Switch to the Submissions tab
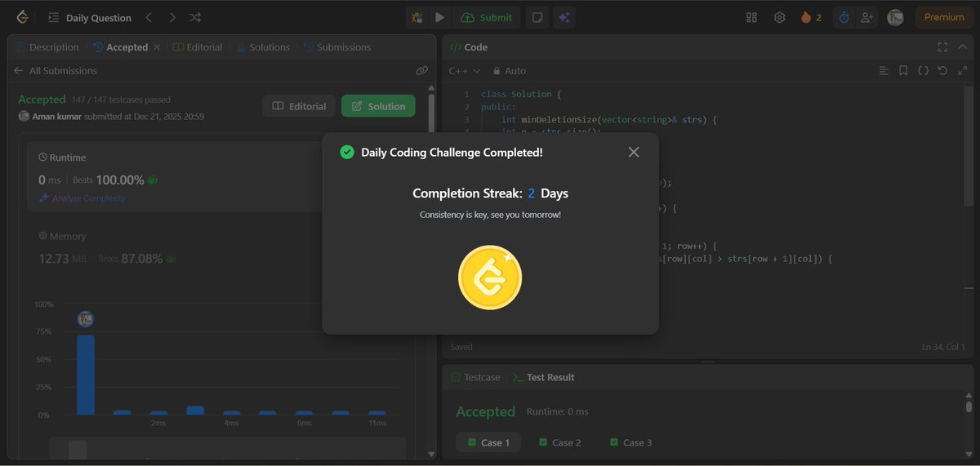980x466 pixels. pos(336,47)
